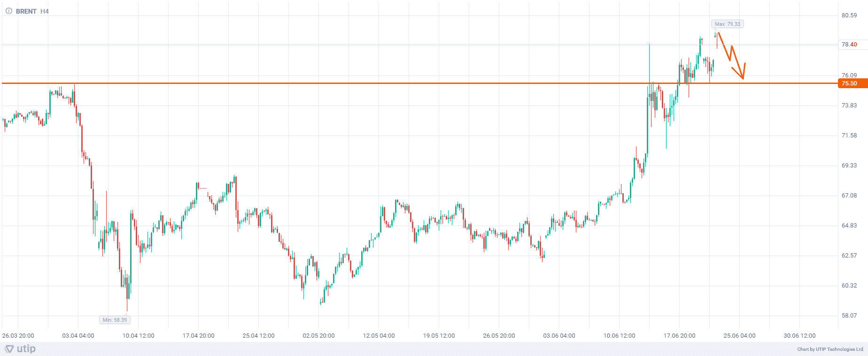
Task: Select the 10.04 12:00 date marker
Action: click(x=138, y=335)
